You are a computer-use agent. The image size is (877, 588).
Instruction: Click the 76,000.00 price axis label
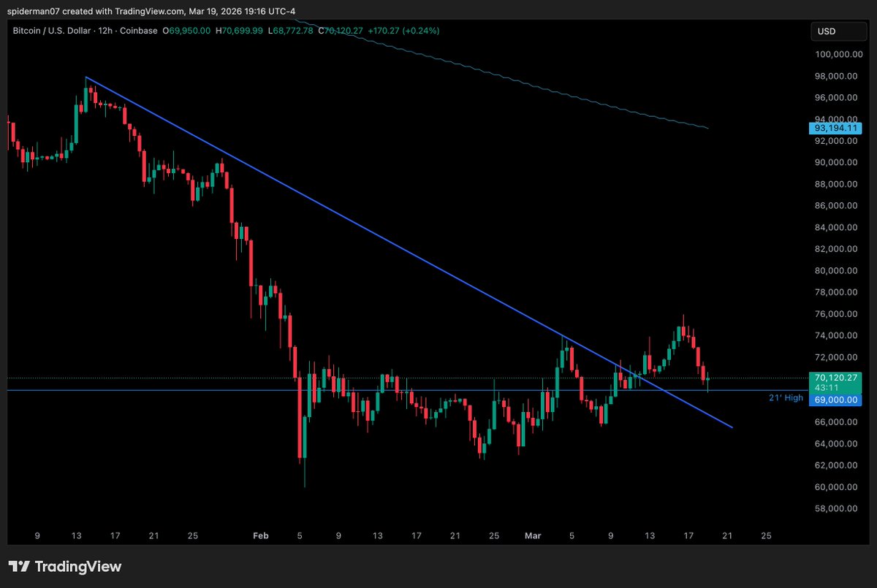pos(837,314)
